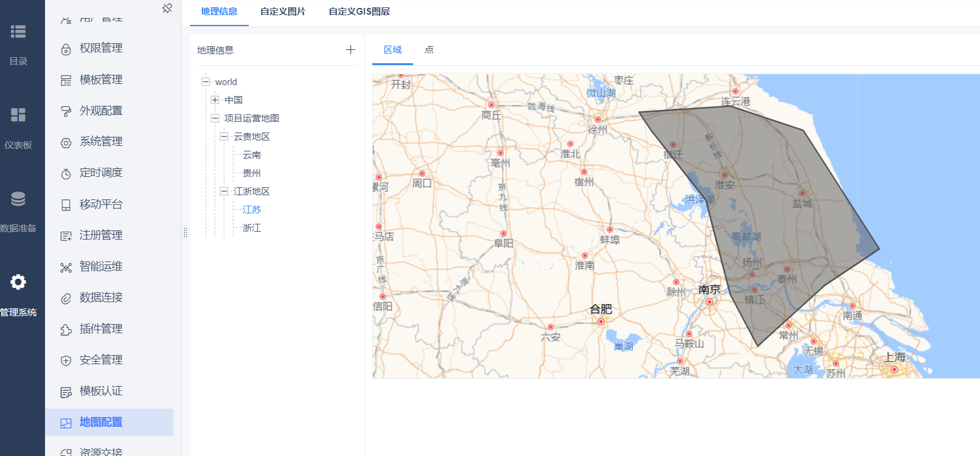This screenshot has height=456, width=980.
Task: Click 合肥 city label on the map
Action: click(601, 309)
